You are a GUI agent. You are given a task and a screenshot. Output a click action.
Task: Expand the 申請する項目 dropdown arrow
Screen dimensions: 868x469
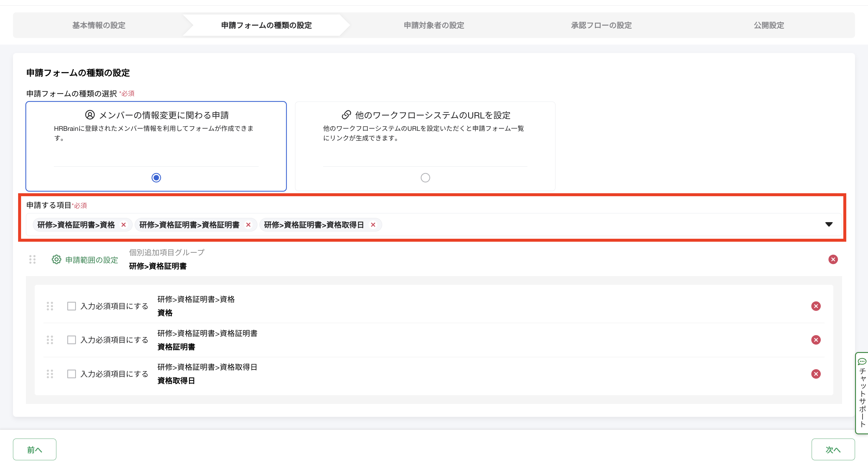point(829,225)
